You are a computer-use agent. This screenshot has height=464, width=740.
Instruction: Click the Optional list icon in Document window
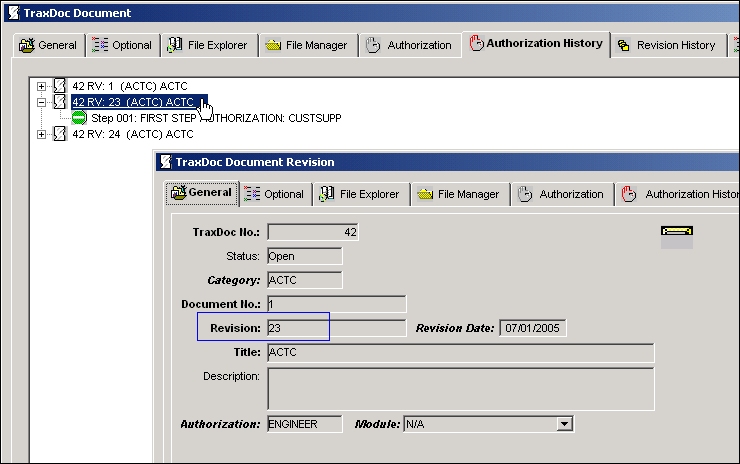click(100, 44)
